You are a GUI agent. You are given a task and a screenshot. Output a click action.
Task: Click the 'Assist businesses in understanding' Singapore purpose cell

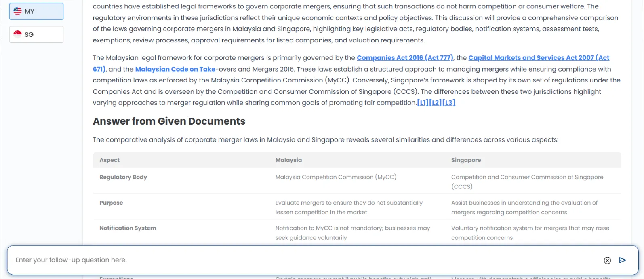click(x=524, y=207)
